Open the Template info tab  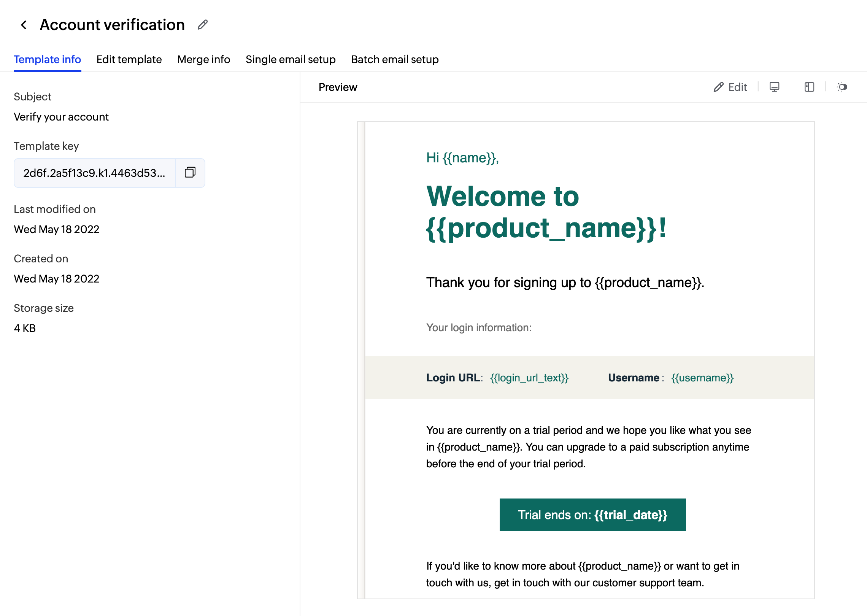tap(47, 59)
